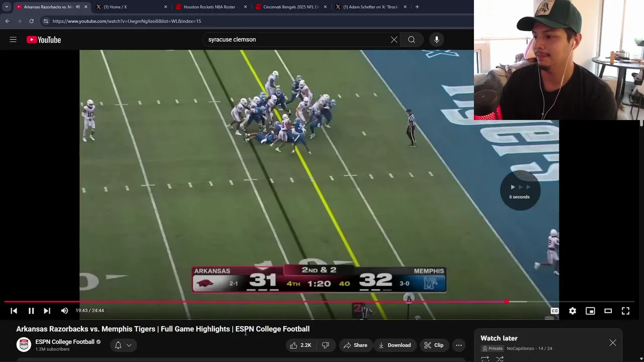Close the Adam Schefter tab
Screen dimensions: 644x362
(x=405, y=7)
